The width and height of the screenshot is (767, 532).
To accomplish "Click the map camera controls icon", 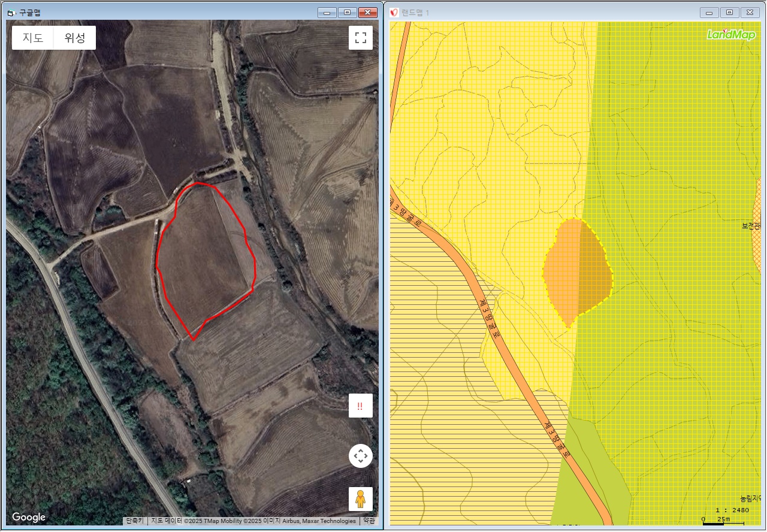I will click(x=360, y=456).
